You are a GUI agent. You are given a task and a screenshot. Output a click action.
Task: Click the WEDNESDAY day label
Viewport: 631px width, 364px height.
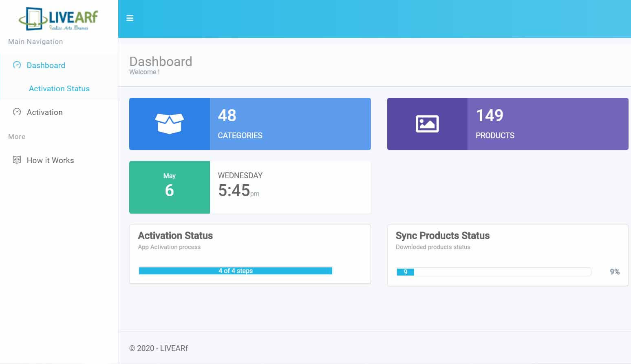coord(240,175)
